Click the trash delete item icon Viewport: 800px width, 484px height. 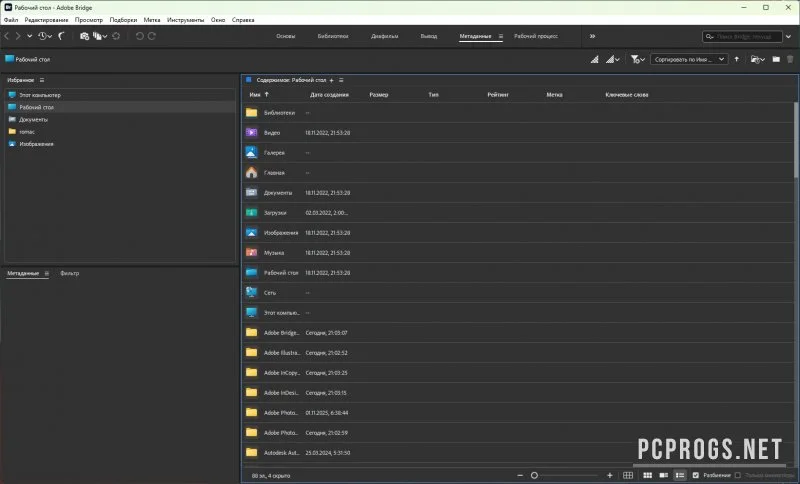[790, 60]
